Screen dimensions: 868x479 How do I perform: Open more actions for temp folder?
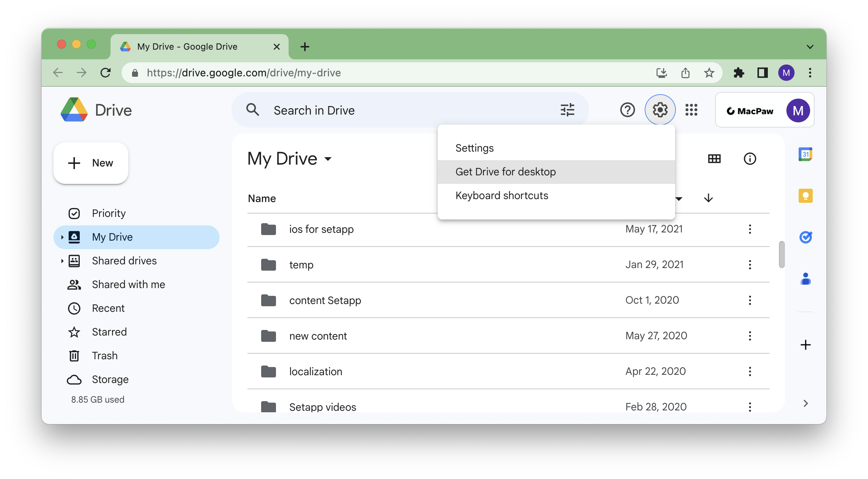750,265
